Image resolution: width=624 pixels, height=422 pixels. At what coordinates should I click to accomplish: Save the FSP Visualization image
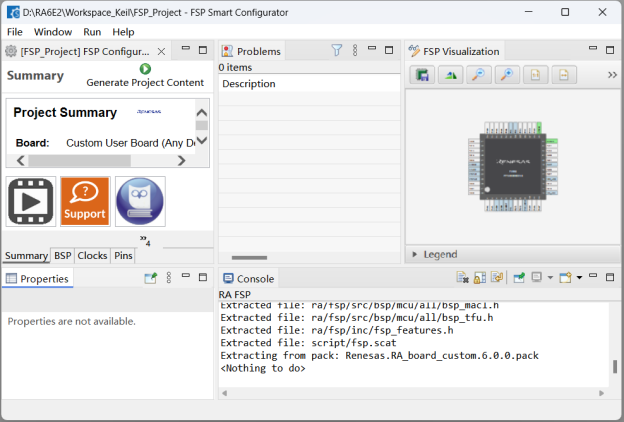click(x=422, y=75)
